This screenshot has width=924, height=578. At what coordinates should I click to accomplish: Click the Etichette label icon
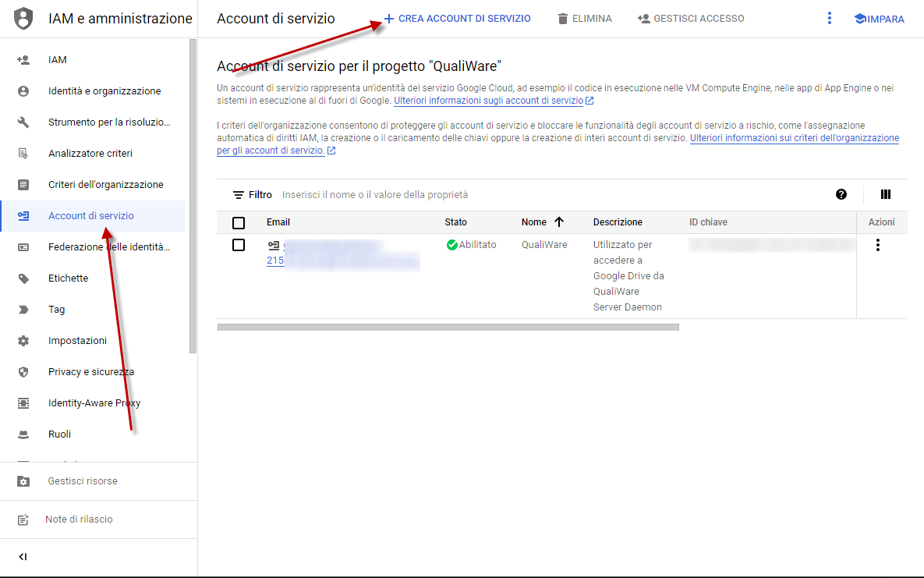pyautogui.click(x=23, y=278)
